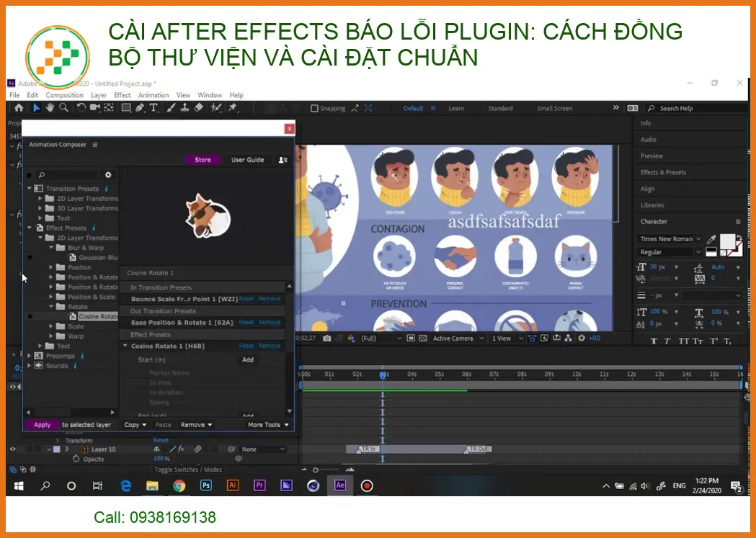Open Animation Composer account icon
Viewport: 756px width, 538px height.
(x=283, y=160)
